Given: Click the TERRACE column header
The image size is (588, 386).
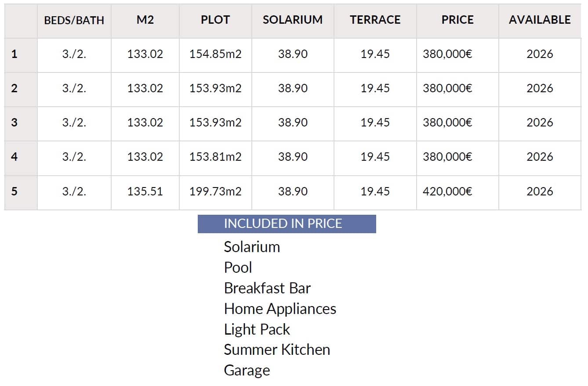Looking at the screenshot, I should tap(375, 20).
